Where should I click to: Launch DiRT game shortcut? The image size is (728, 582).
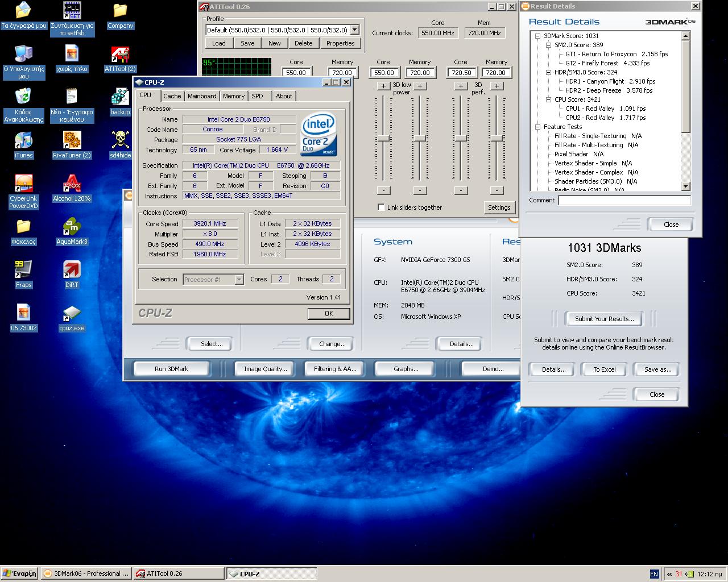coord(72,275)
